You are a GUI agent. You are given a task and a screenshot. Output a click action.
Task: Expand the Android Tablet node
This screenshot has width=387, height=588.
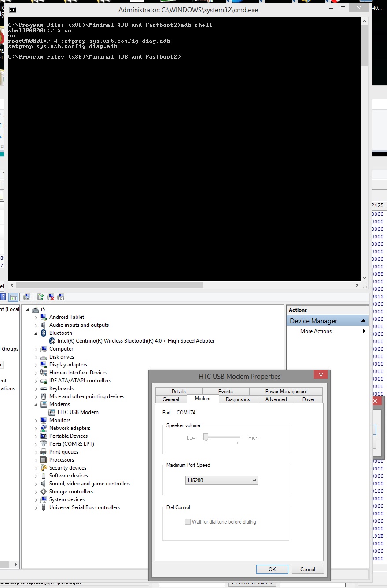click(36, 317)
